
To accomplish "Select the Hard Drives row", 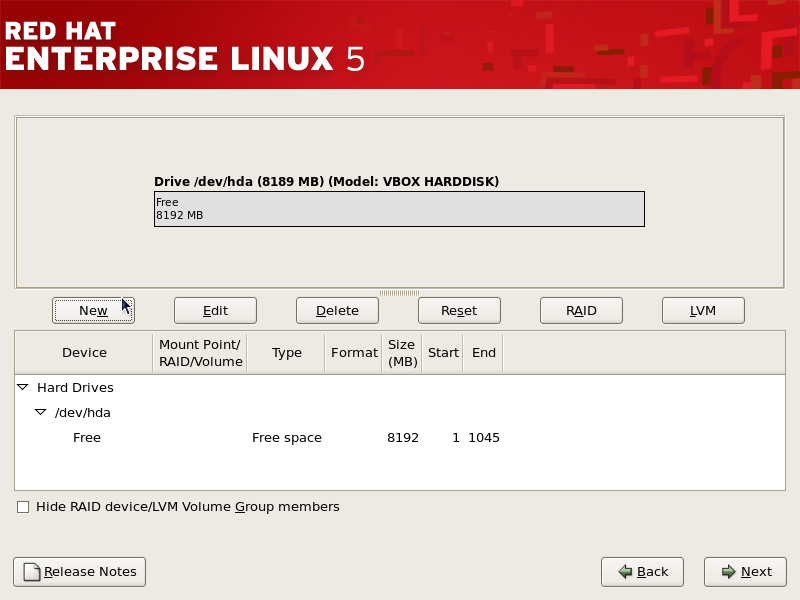I will pos(399,388).
